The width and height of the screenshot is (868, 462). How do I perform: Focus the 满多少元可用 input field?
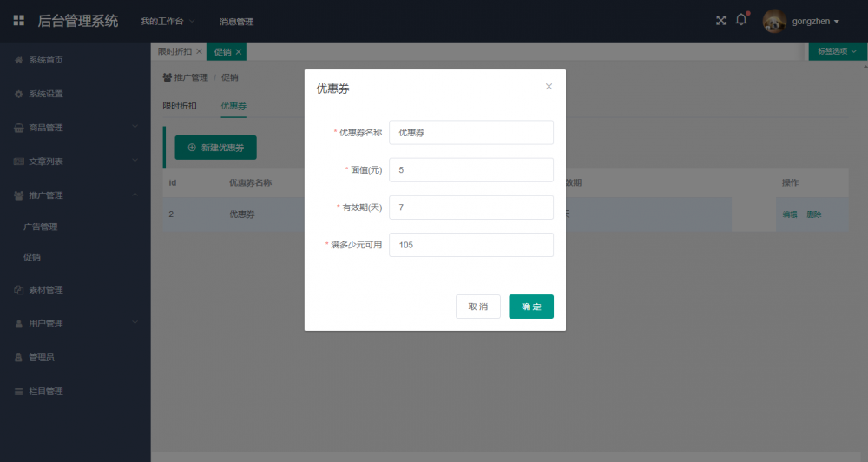(471, 245)
